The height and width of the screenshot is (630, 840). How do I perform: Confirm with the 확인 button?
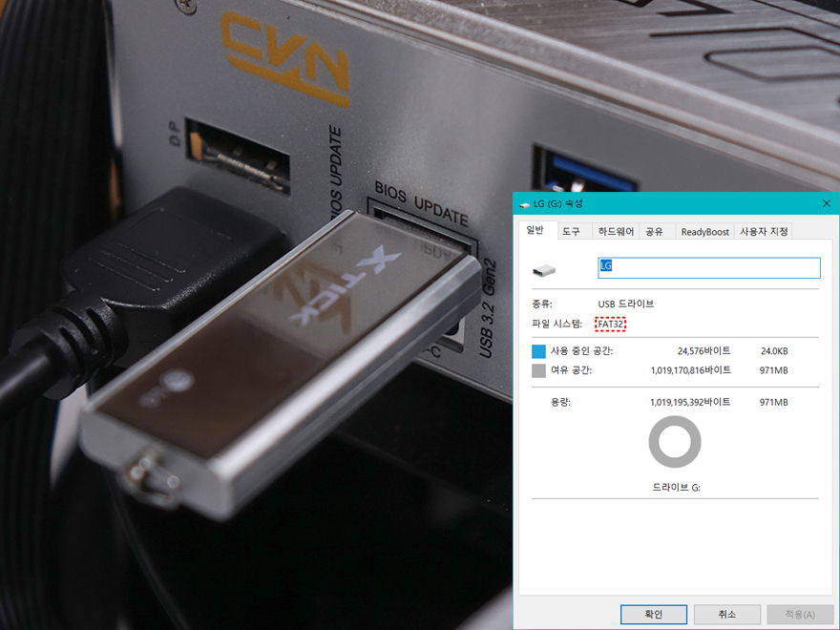(x=654, y=615)
